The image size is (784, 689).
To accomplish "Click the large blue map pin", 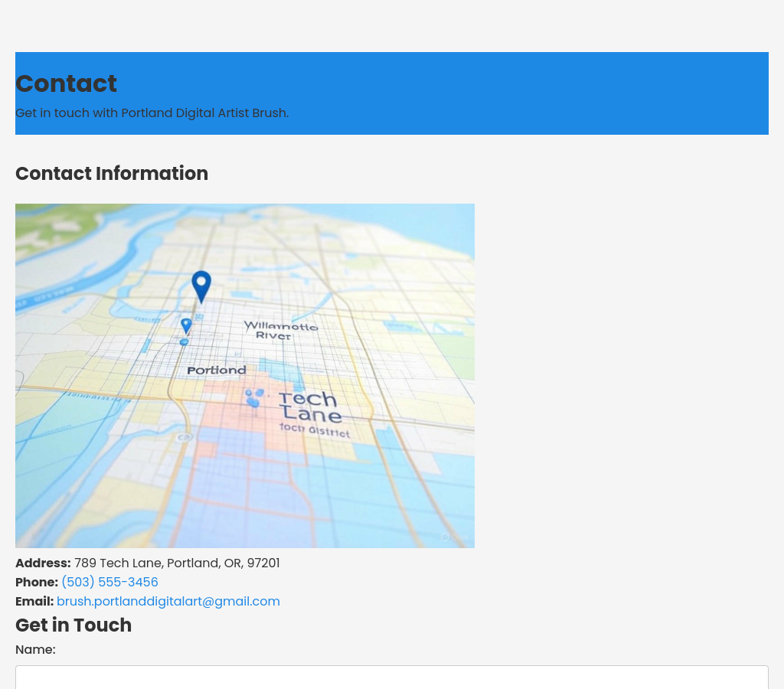I will tap(201, 285).
